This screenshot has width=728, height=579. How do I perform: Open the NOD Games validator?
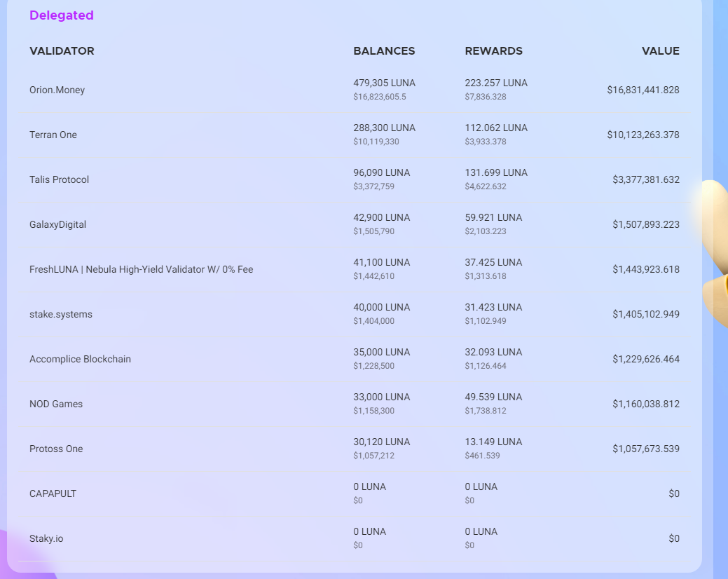[x=56, y=404]
